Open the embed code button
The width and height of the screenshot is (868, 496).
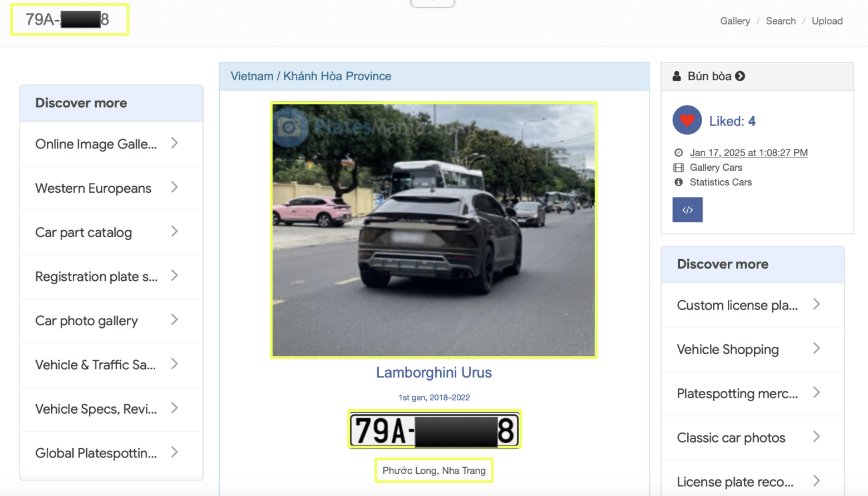[x=688, y=210]
